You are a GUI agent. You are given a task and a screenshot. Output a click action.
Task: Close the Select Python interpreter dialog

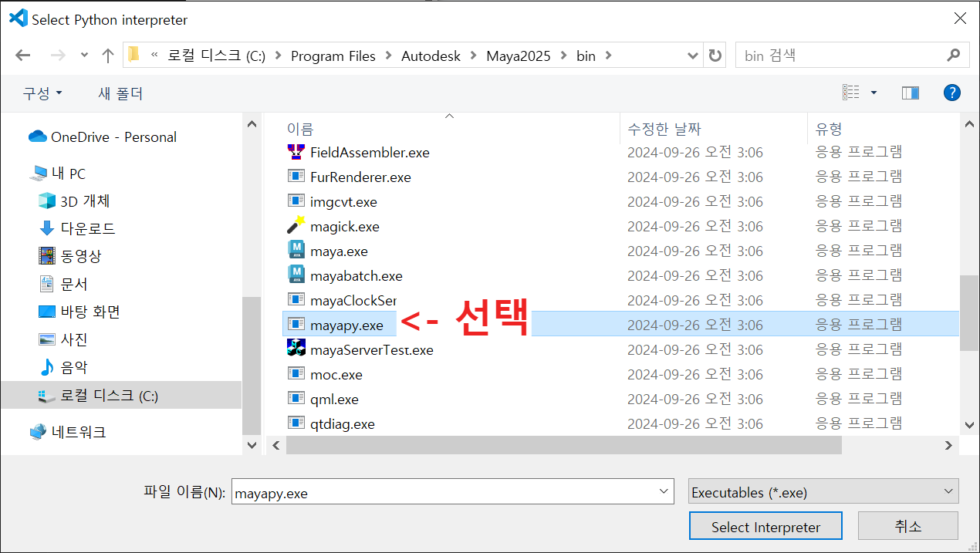tap(959, 19)
